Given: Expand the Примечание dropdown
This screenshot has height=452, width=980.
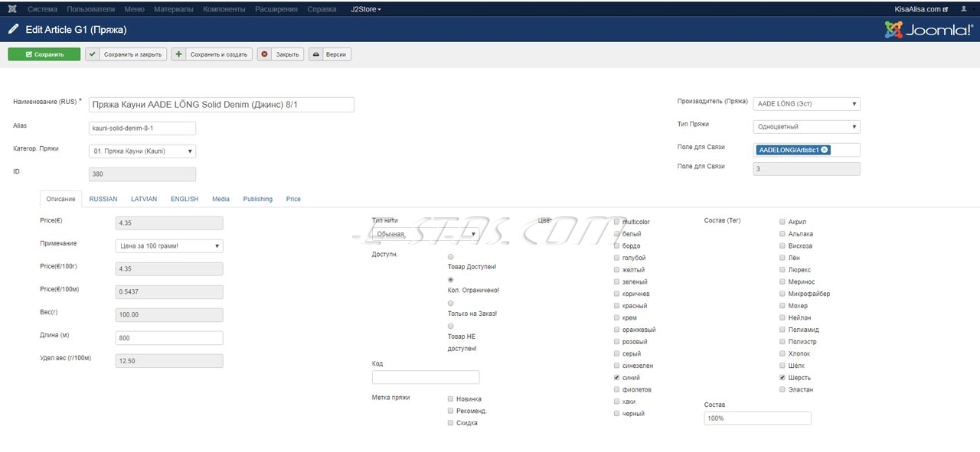Looking at the screenshot, I should coord(169,246).
